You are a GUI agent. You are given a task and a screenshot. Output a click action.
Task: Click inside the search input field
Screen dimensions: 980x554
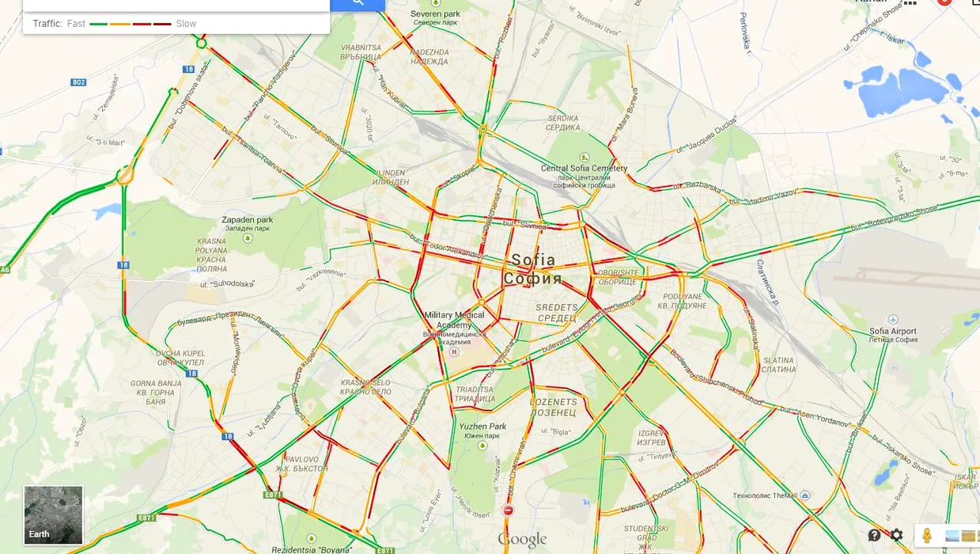click(176, 3)
